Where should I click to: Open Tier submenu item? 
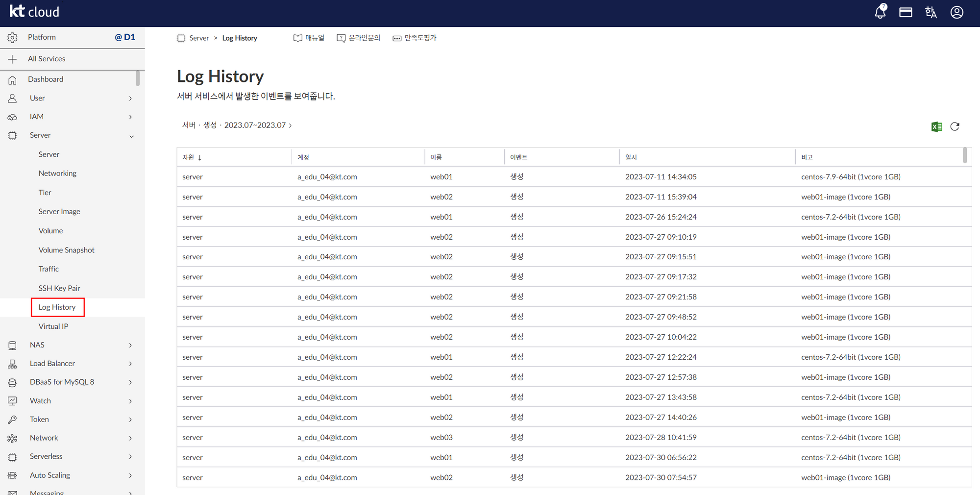[45, 193]
